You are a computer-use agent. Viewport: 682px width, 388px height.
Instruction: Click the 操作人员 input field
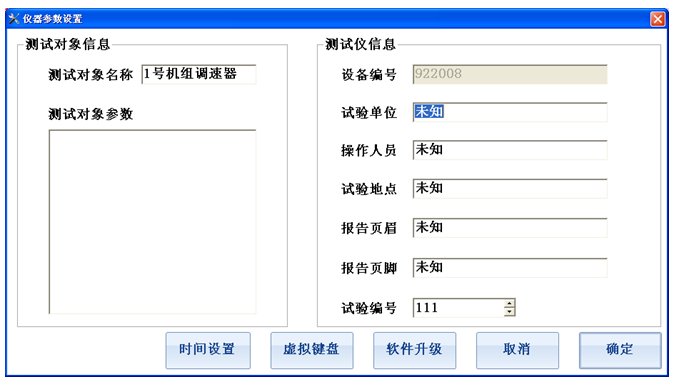point(510,150)
